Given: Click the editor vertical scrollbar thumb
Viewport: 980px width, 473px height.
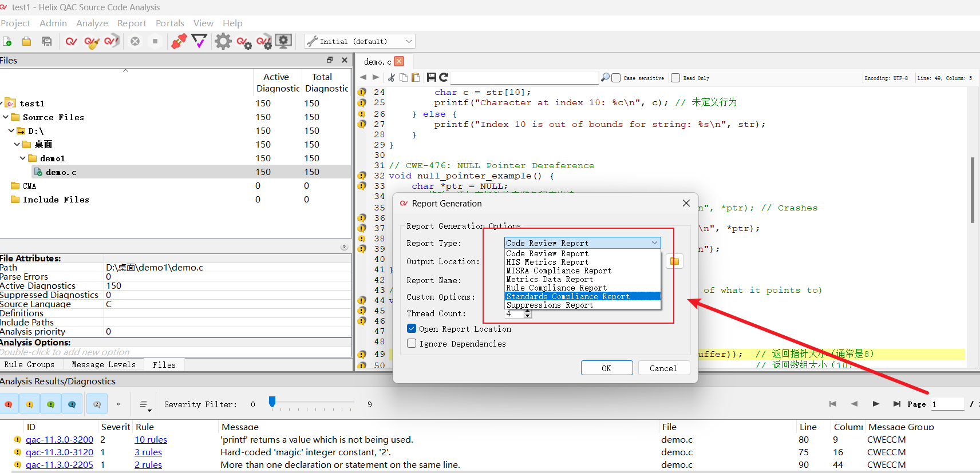Looking at the screenshot, I should tap(973, 190).
